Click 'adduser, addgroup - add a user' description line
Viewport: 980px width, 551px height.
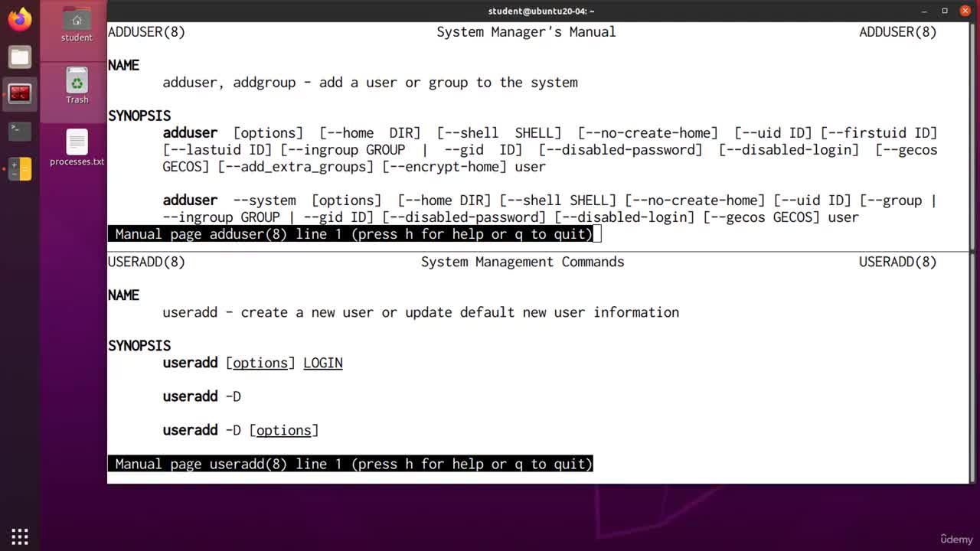tap(370, 83)
